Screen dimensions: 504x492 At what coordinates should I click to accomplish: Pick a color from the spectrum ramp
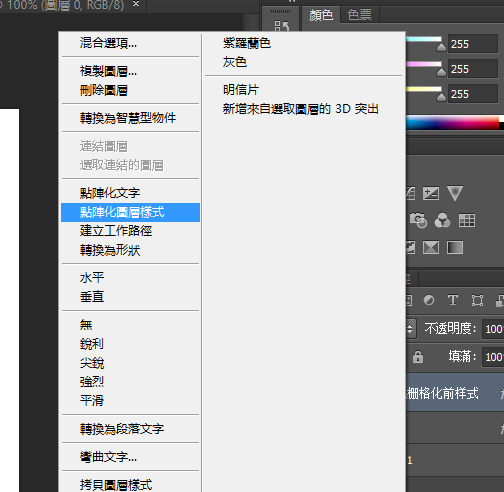pos(452,123)
